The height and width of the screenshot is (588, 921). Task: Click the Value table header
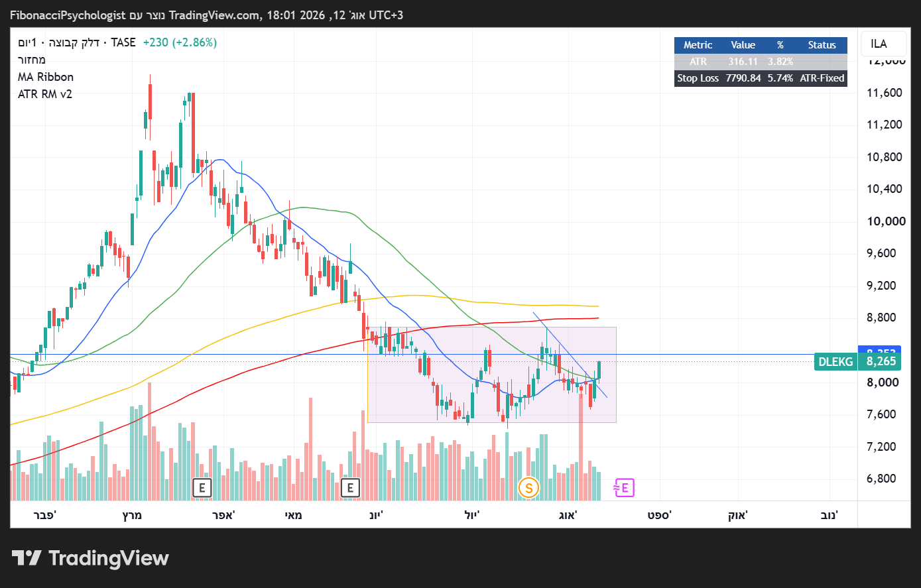click(x=743, y=45)
